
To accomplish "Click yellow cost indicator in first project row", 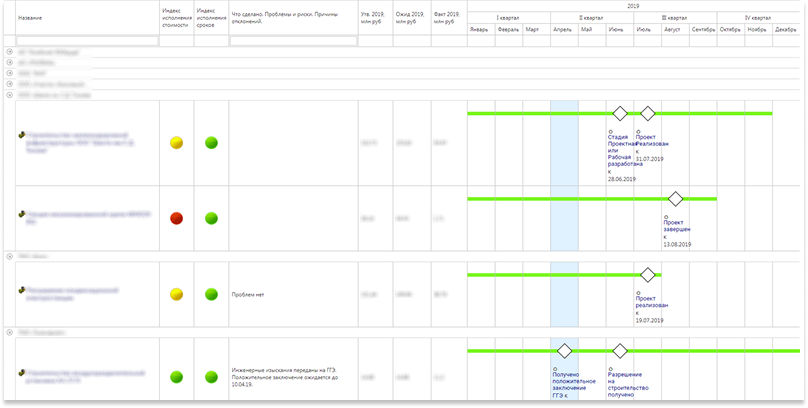I will [x=177, y=143].
